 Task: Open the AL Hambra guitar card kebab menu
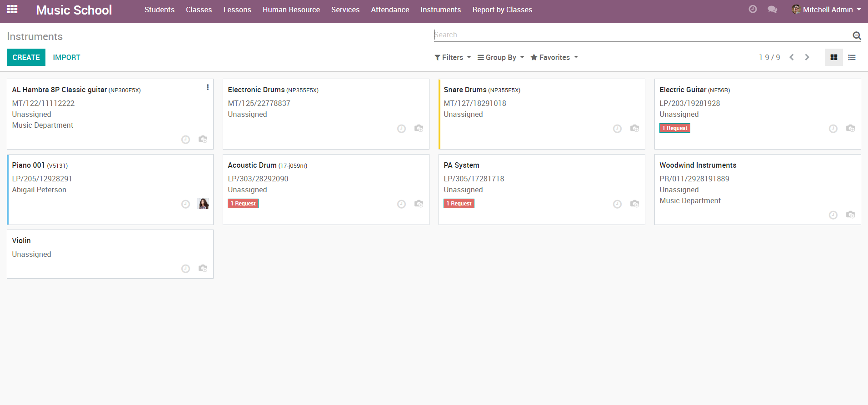click(208, 87)
